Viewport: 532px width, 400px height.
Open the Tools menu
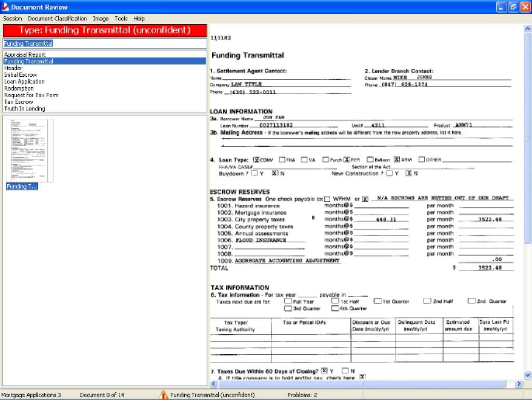pyautogui.click(x=120, y=18)
